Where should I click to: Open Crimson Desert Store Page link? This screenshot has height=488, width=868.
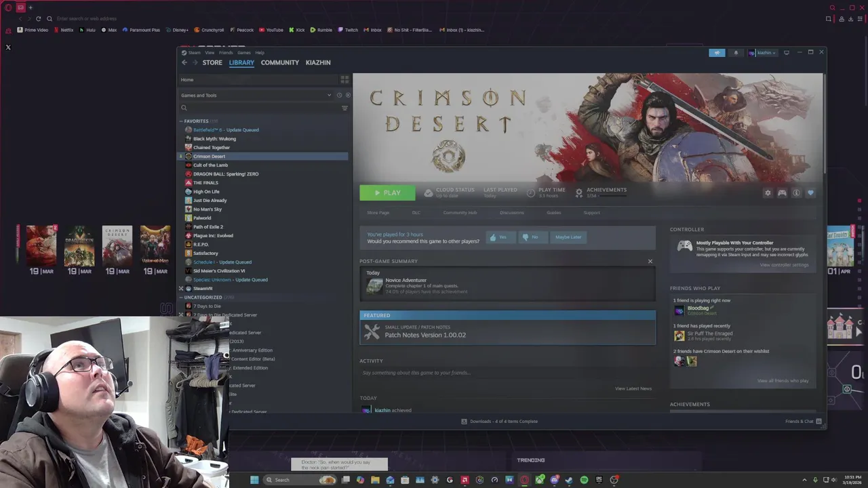[378, 213]
